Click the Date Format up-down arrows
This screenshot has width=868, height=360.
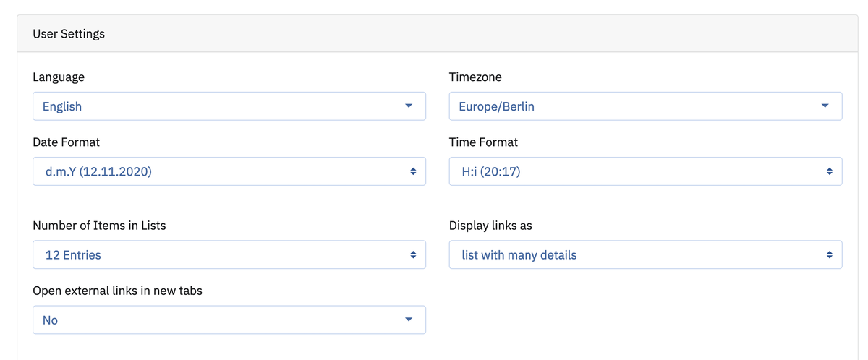tap(413, 172)
